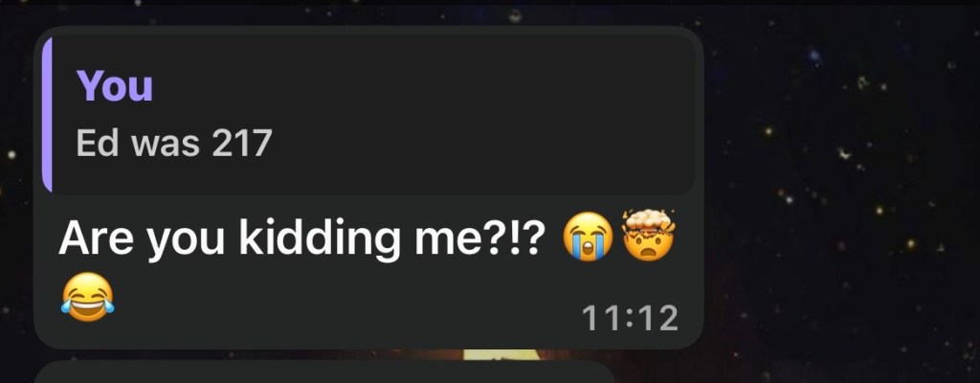Click the number 217 in the quote
The width and height of the screenshot is (980, 383).
coord(241,144)
